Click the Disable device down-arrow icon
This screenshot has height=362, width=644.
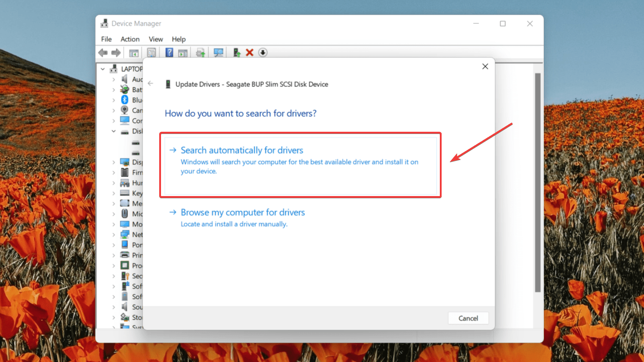(x=263, y=53)
